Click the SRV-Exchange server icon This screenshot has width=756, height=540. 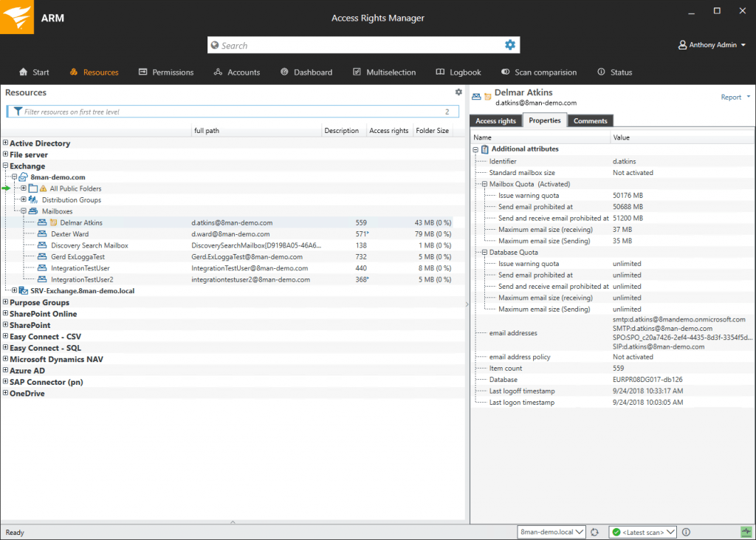pyautogui.click(x=23, y=290)
